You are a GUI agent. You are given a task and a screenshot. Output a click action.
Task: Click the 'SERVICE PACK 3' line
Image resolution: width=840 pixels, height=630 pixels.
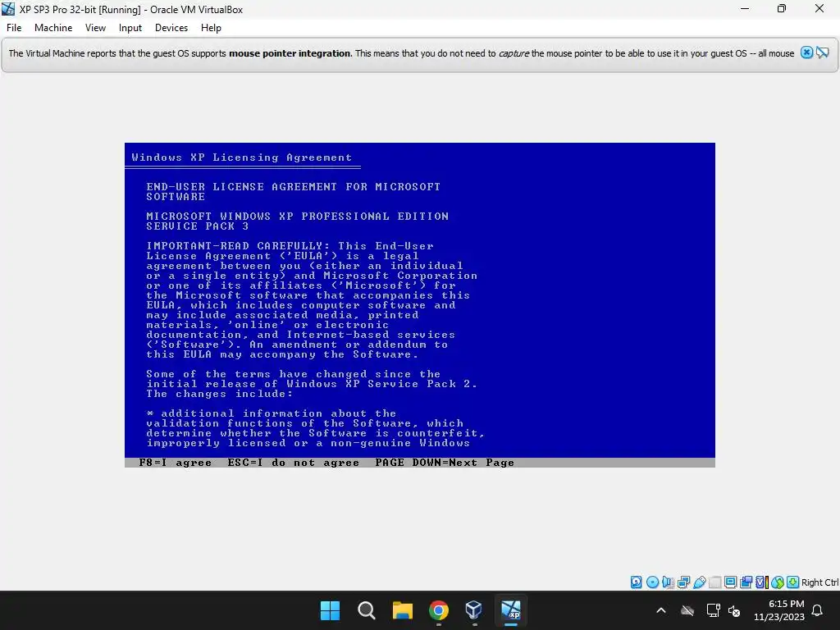coord(198,226)
